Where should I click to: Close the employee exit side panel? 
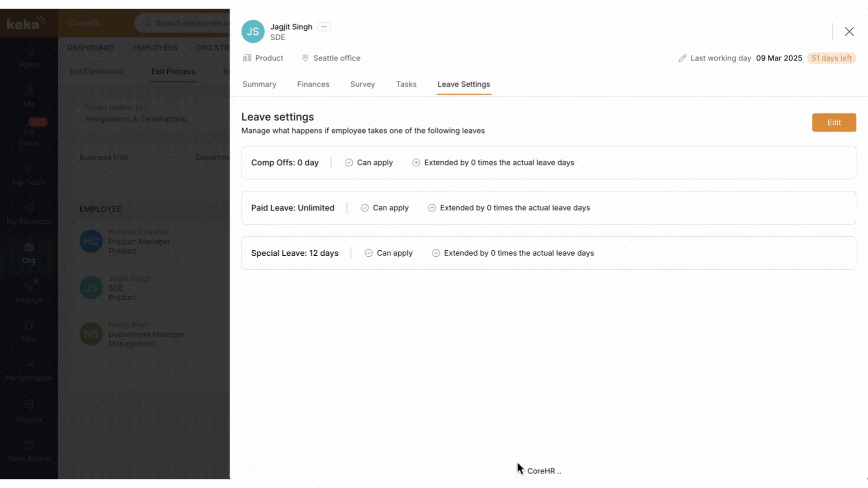coord(849,32)
